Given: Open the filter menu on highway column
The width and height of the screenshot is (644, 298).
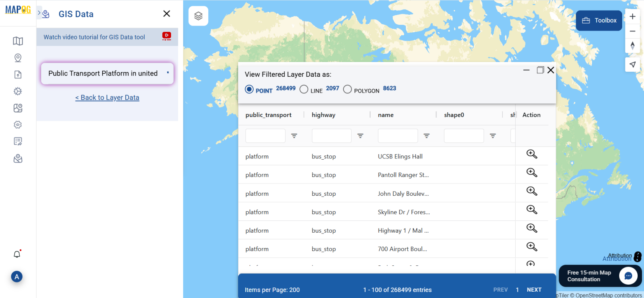Looking at the screenshot, I should 360,136.
